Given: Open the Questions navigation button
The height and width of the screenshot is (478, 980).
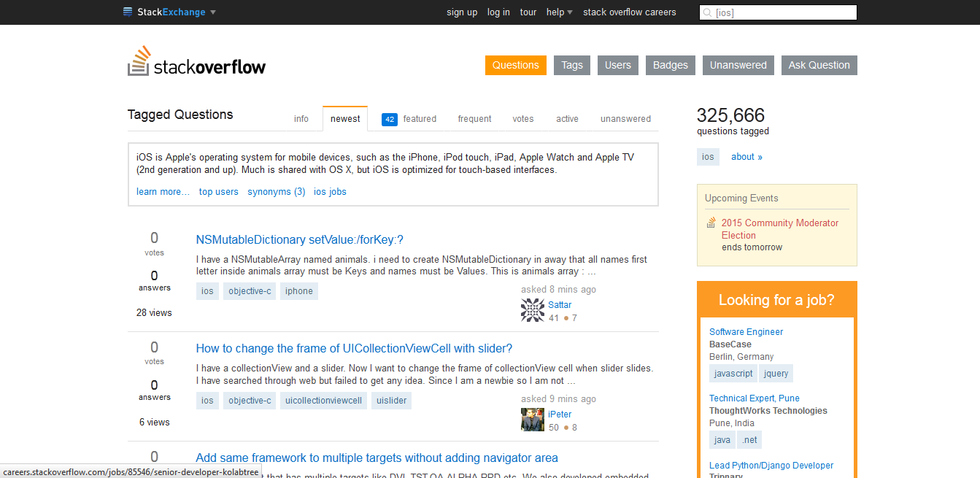Looking at the screenshot, I should (x=516, y=65).
